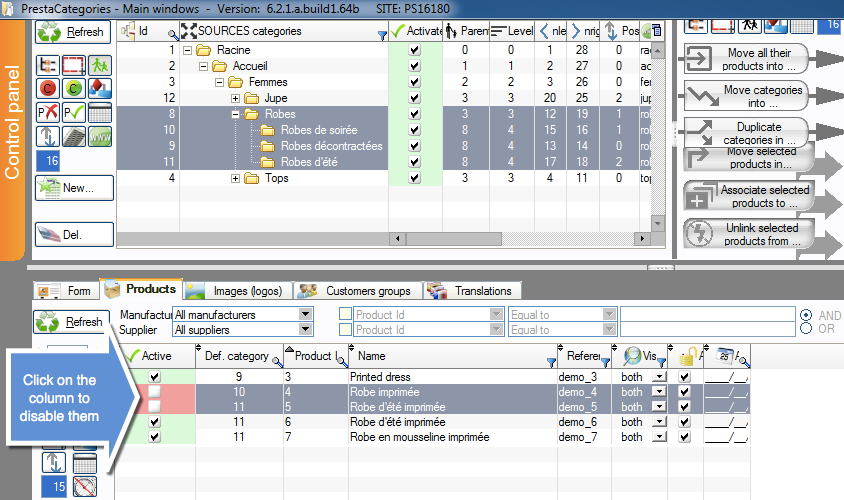Expand the Jupe category node
844x500 pixels.
[x=236, y=98]
